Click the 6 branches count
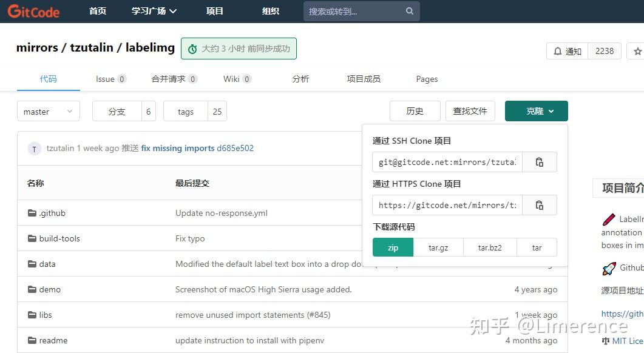The height and width of the screenshot is (353, 644). pos(148,111)
